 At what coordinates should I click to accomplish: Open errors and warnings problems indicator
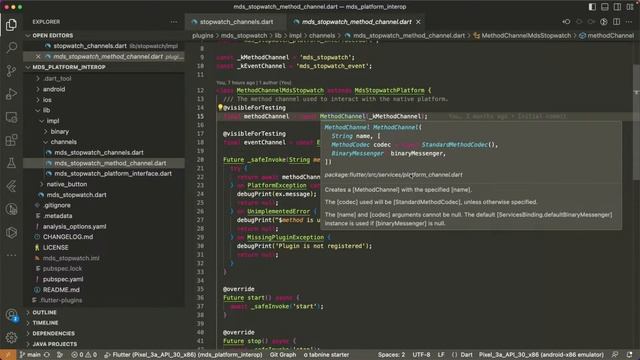coord(84,355)
